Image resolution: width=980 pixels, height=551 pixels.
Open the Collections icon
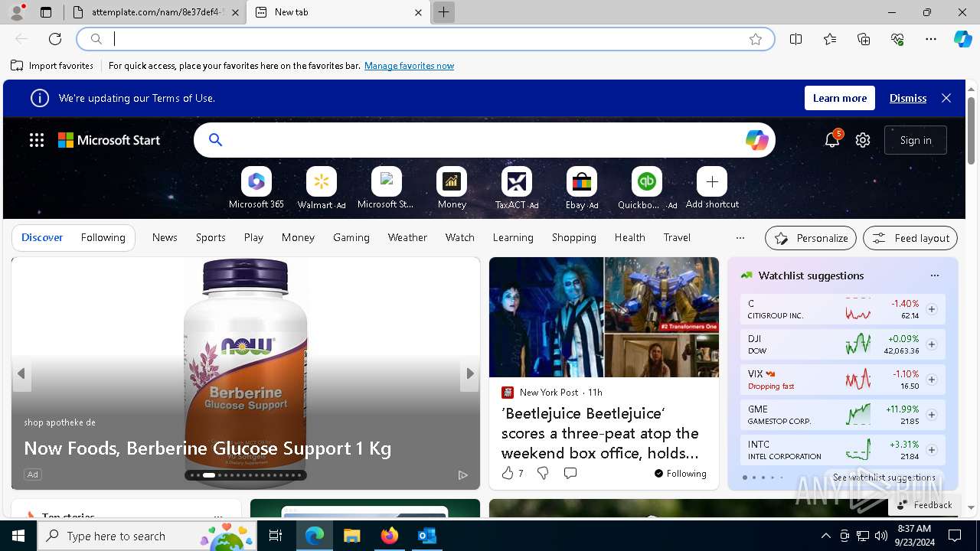point(864,39)
